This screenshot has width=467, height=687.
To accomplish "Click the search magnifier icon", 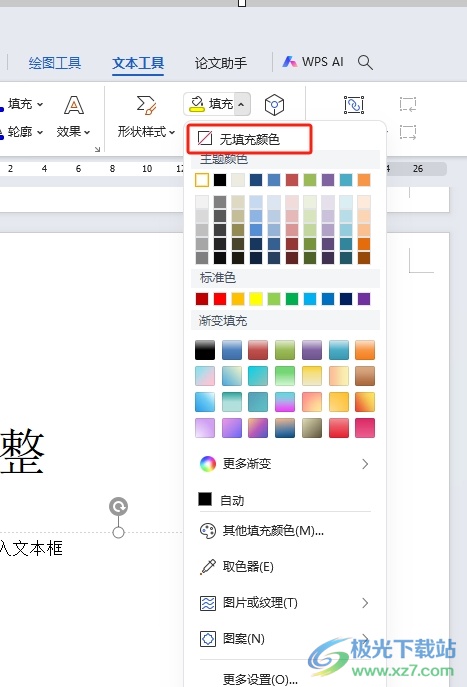I will point(365,63).
